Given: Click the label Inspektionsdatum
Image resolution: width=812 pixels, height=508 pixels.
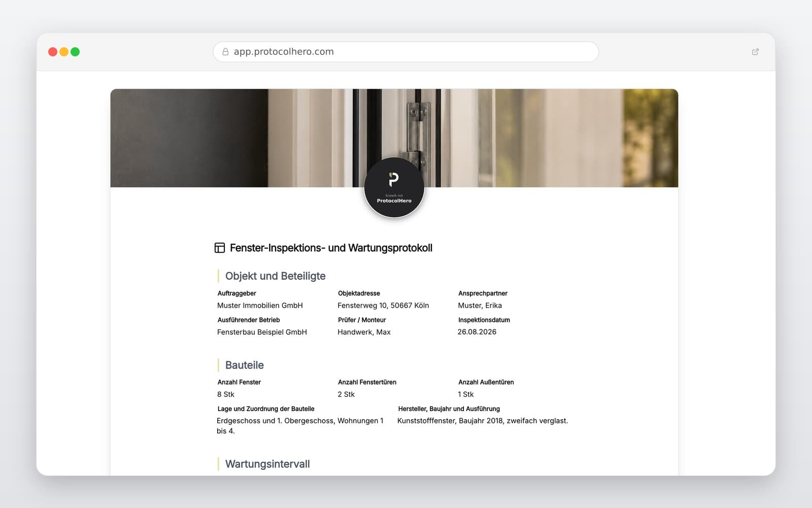Looking at the screenshot, I should point(484,320).
